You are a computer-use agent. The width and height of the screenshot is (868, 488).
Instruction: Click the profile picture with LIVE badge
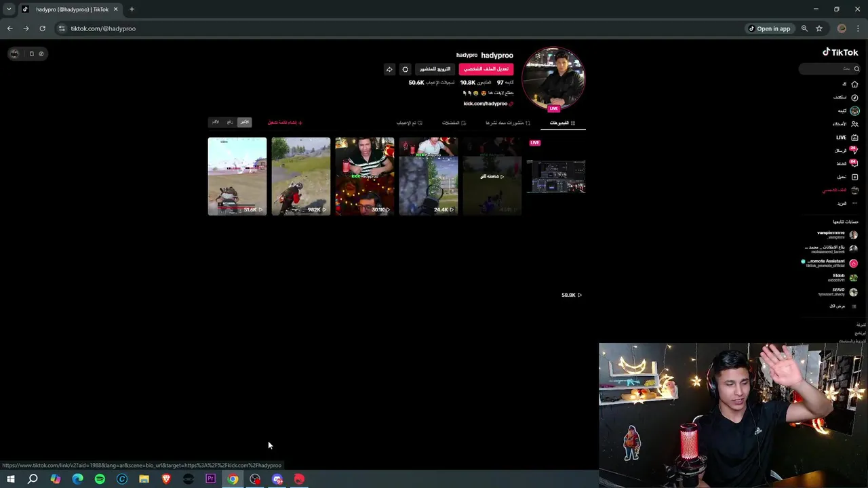pyautogui.click(x=554, y=79)
